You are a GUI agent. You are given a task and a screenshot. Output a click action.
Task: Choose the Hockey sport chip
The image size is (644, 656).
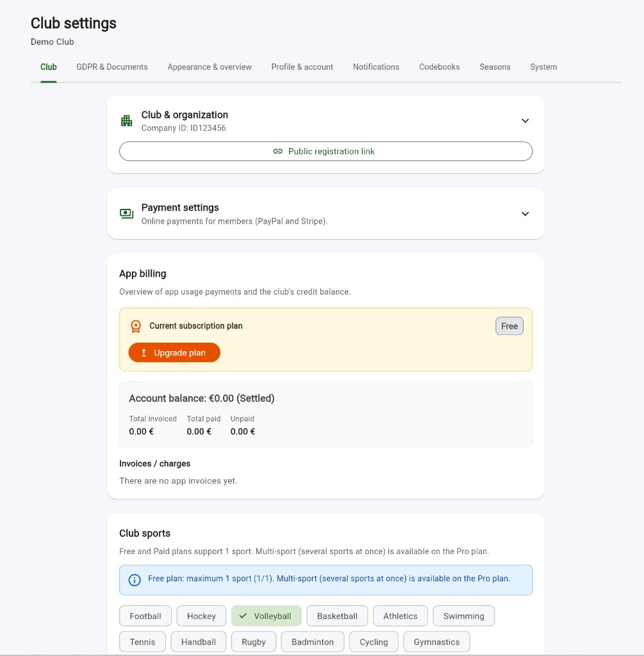201,616
